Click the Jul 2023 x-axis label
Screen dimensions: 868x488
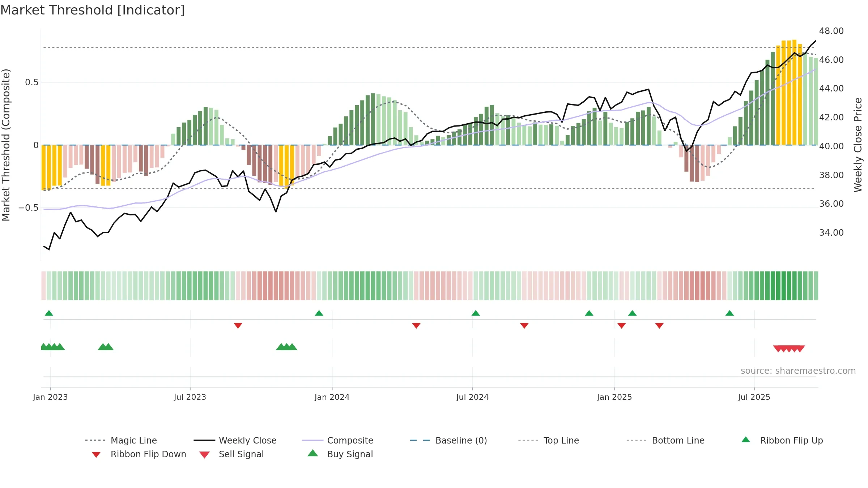[190, 397]
